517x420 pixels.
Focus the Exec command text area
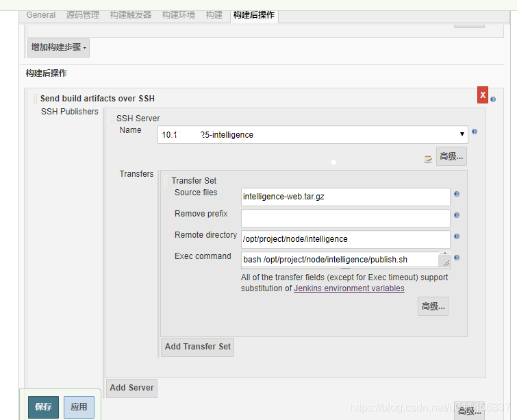coord(346,260)
